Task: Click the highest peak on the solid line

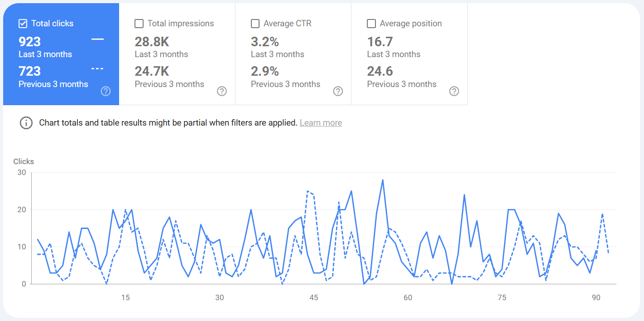Action: click(x=383, y=180)
